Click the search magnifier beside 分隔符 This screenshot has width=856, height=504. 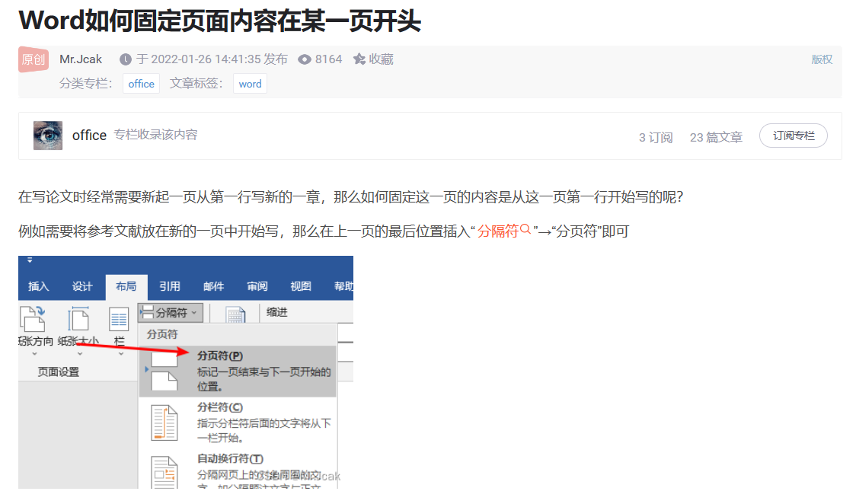525,229
